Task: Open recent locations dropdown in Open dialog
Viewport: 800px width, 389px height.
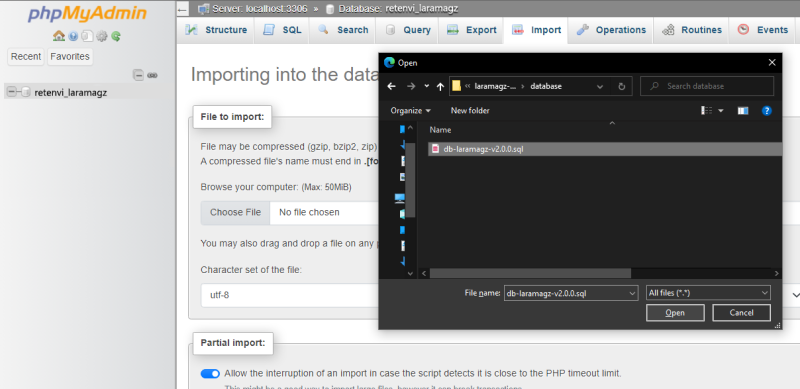Action: pyautogui.click(x=427, y=86)
